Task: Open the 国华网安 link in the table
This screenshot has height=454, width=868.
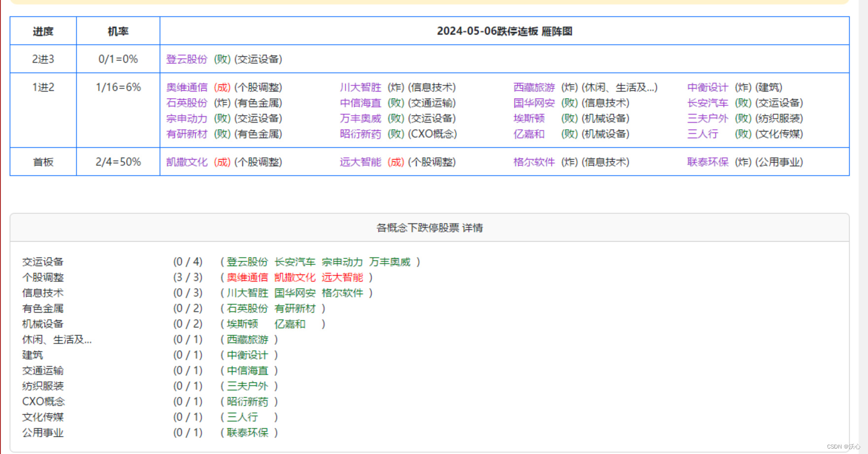Action: [x=534, y=103]
